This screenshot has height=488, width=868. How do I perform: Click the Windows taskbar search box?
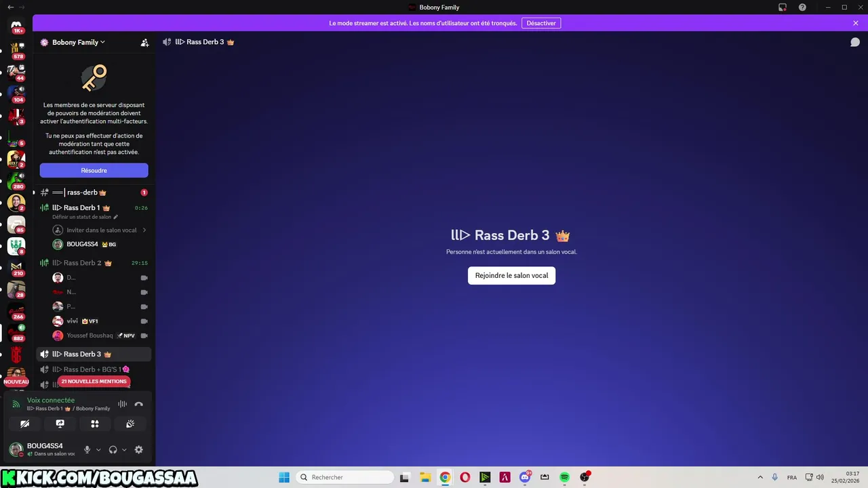(346, 477)
